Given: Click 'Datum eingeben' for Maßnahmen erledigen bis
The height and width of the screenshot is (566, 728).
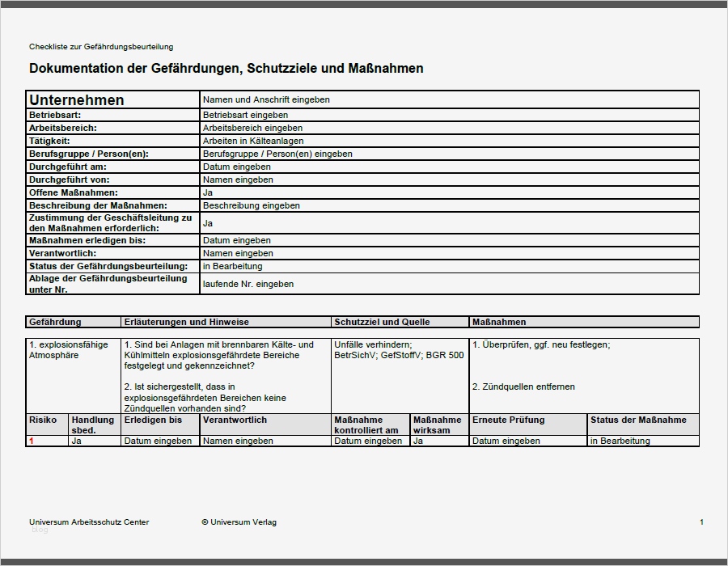Looking at the screenshot, I should pos(236,240).
